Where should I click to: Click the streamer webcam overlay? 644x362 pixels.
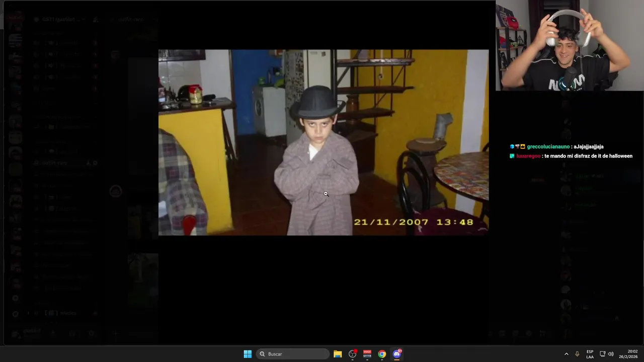[x=570, y=45]
